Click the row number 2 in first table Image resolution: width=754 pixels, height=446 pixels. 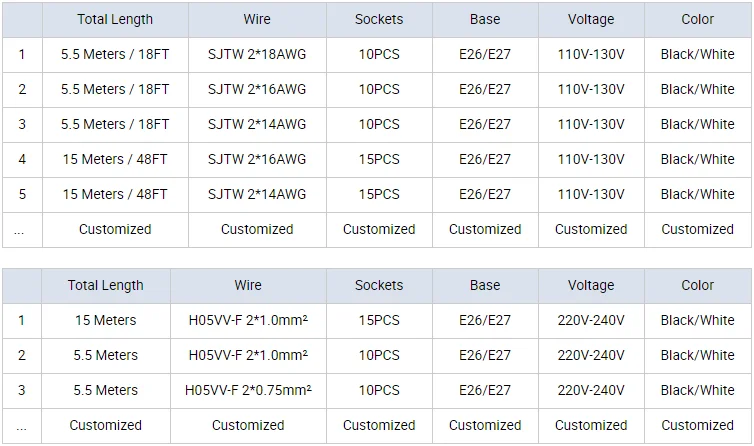point(22,89)
